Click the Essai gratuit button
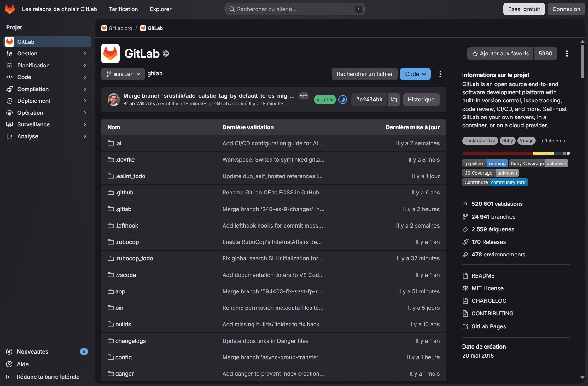The width and height of the screenshot is (588, 386). point(524,9)
